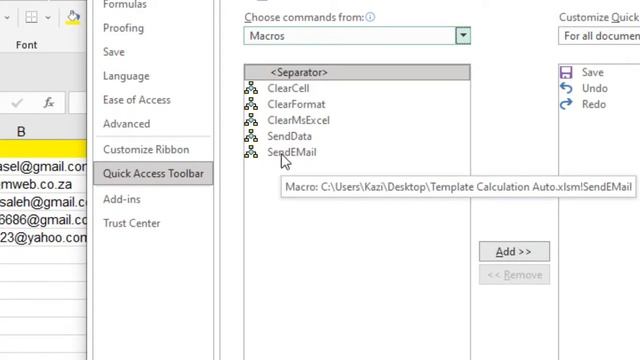
Task: Select Redo in the toolbar list
Action: tap(594, 104)
